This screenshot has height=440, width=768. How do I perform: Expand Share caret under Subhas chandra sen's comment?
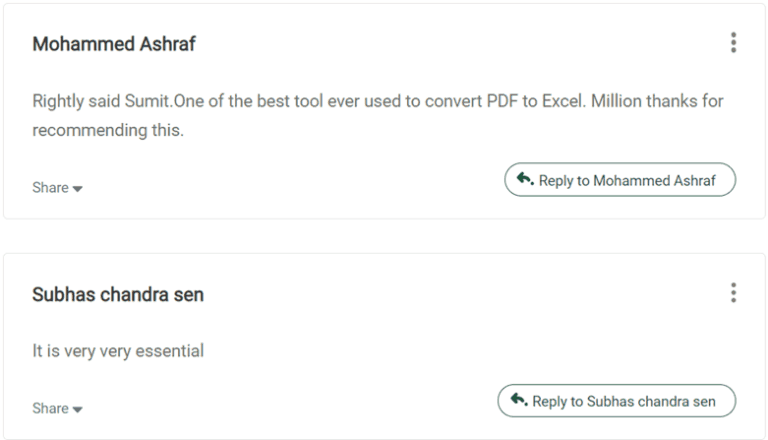pos(77,409)
